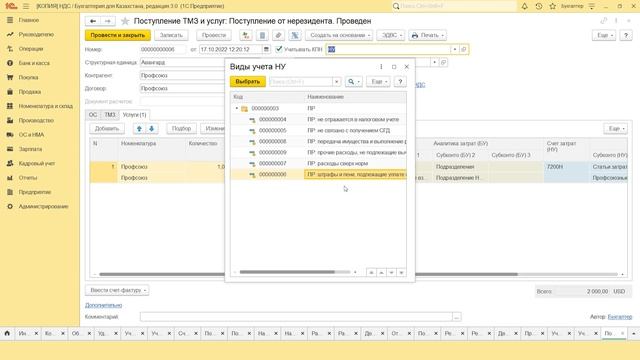Open help in Виды учета НУ dialog
Image resolution: width=640 pixels, height=360 pixels.
point(400,82)
